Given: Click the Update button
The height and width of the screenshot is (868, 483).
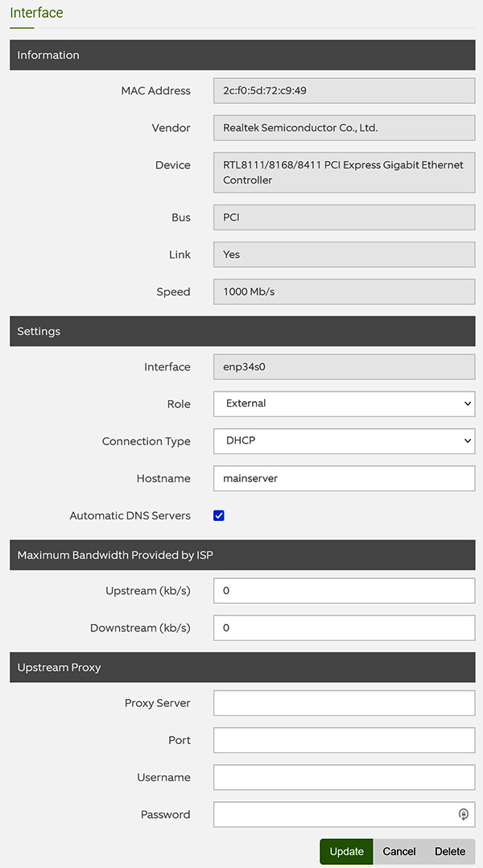Looking at the screenshot, I should 347,851.
